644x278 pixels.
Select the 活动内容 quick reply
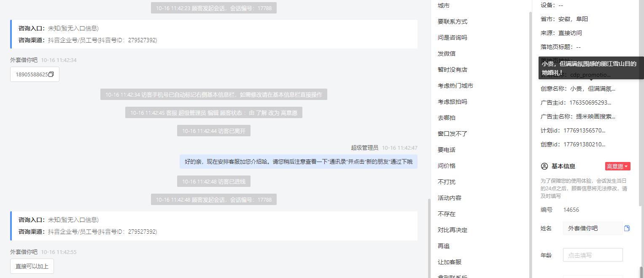click(450, 198)
